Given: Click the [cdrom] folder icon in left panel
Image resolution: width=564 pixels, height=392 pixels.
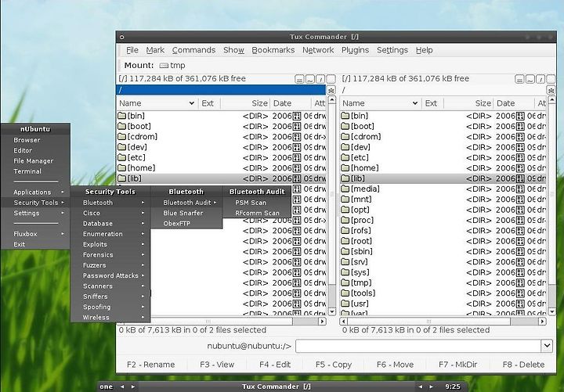Looking at the screenshot, I should (x=122, y=137).
